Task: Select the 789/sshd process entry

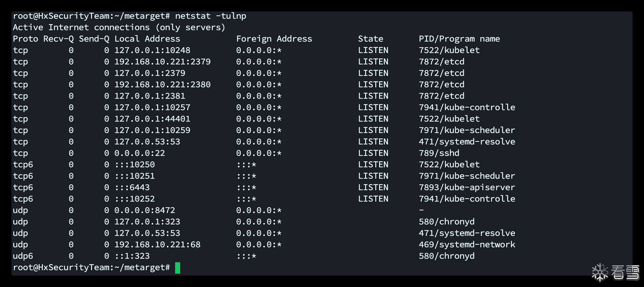Action: point(439,153)
